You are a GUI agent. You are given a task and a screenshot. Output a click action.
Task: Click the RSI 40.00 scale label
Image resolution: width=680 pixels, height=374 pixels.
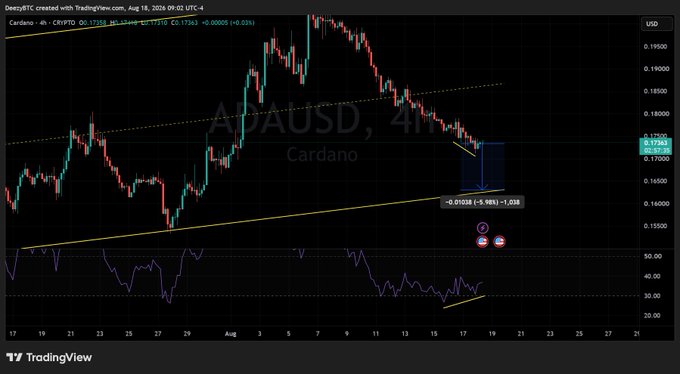tap(652, 276)
